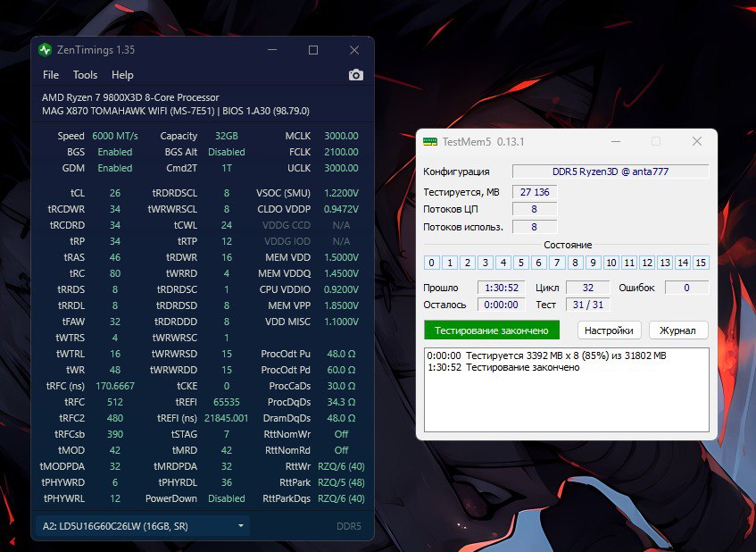Screen dimensions: 756x552
Task: Click thread state box 2 in TestMem5
Action: pos(467,263)
